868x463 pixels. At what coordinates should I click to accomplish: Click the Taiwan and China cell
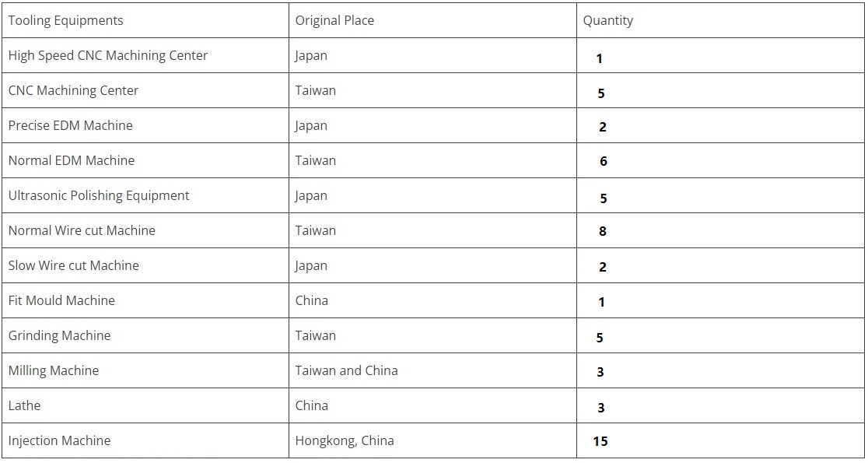pyautogui.click(x=346, y=371)
